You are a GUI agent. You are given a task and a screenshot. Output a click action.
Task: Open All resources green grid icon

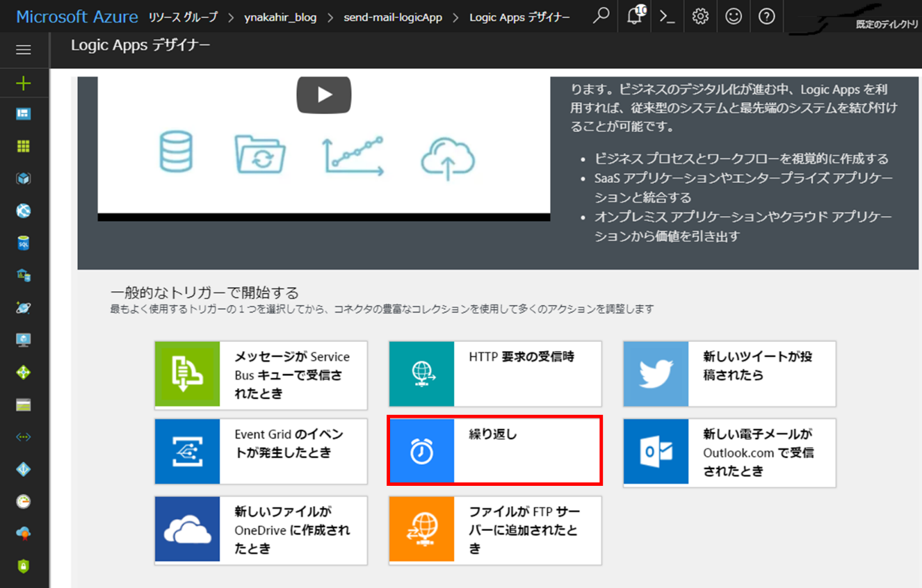[x=24, y=146]
